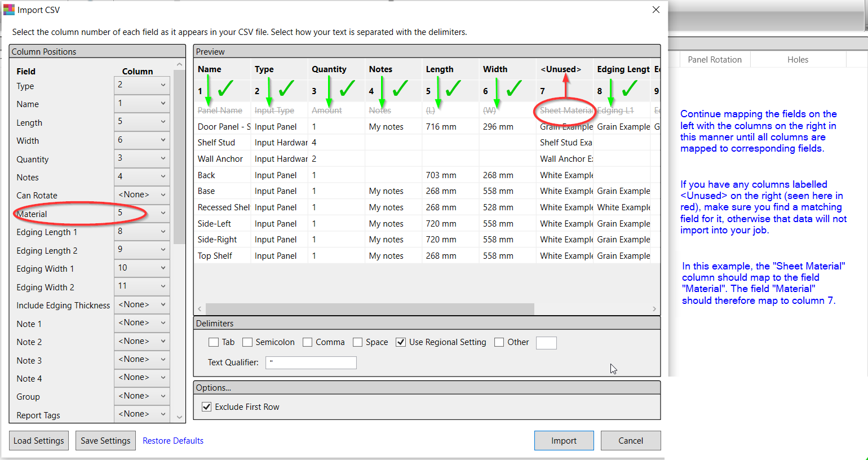
Task: Expand the Edging Width 2 dropdown
Action: coord(142,287)
